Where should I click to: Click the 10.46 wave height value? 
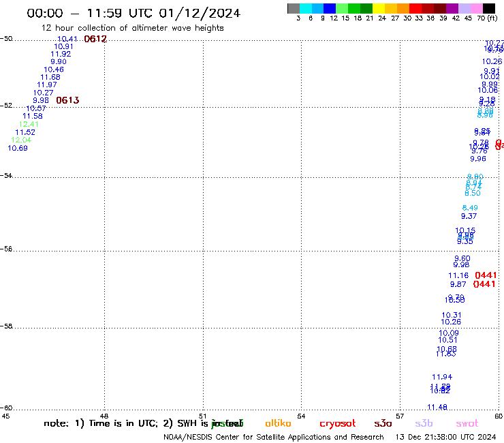coord(54,70)
